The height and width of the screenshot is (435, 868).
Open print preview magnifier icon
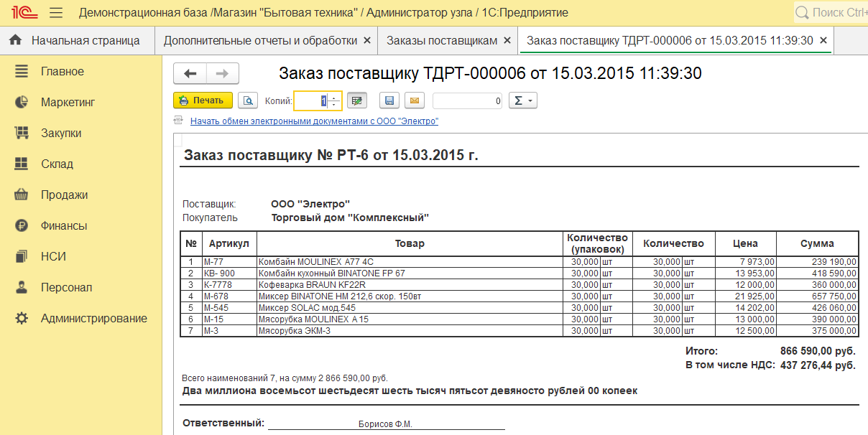248,100
